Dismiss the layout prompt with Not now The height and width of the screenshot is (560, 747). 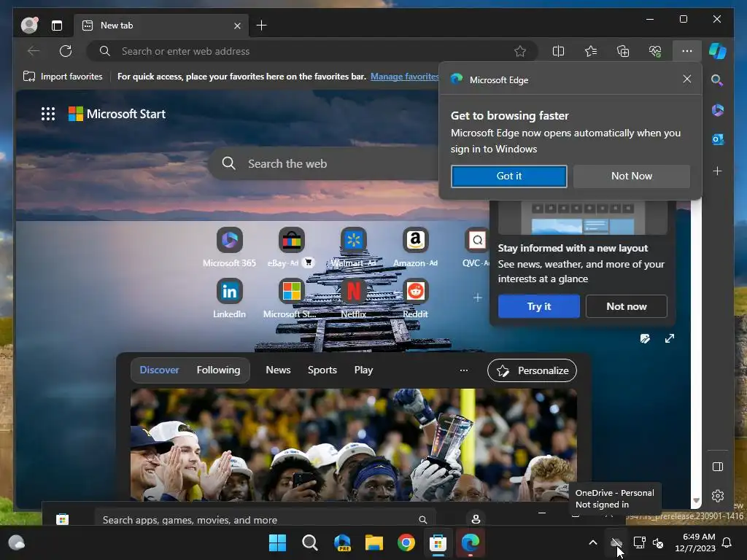coord(627,306)
